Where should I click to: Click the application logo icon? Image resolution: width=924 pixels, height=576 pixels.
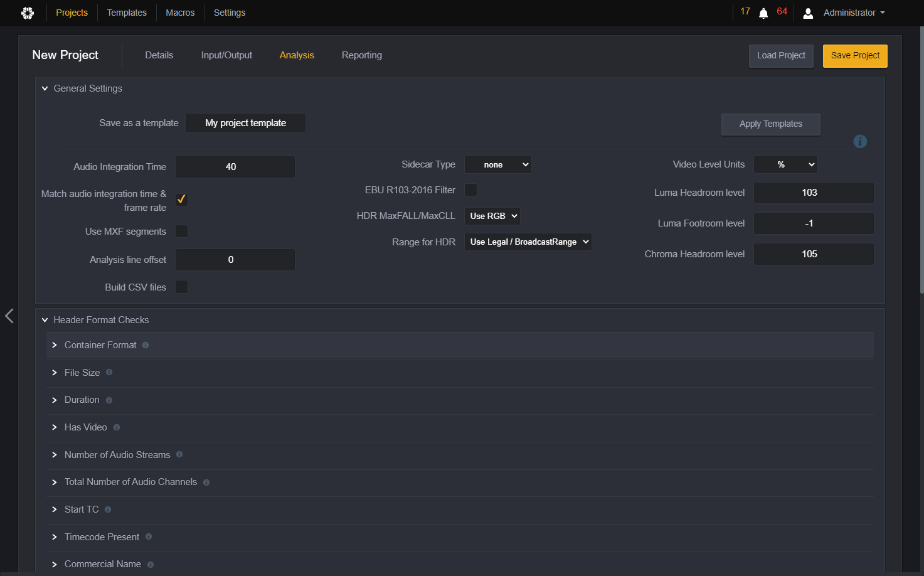(28, 13)
